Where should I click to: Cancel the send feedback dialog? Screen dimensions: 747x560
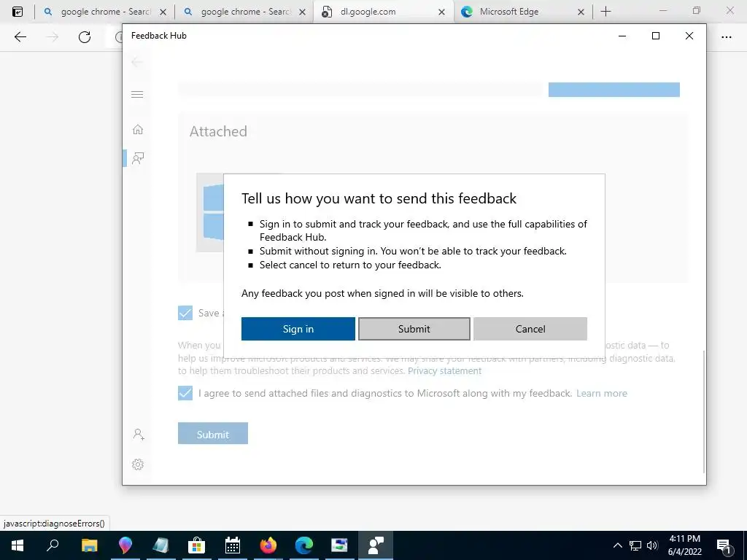tap(530, 329)
